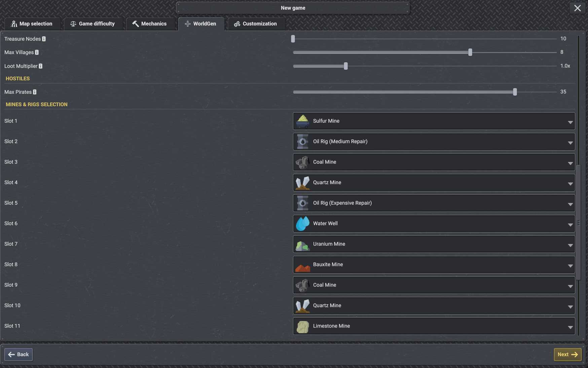Screen dimensions: 588x368
Task: Click the Loot Multiplier info icon
Action: click(41, 66)
